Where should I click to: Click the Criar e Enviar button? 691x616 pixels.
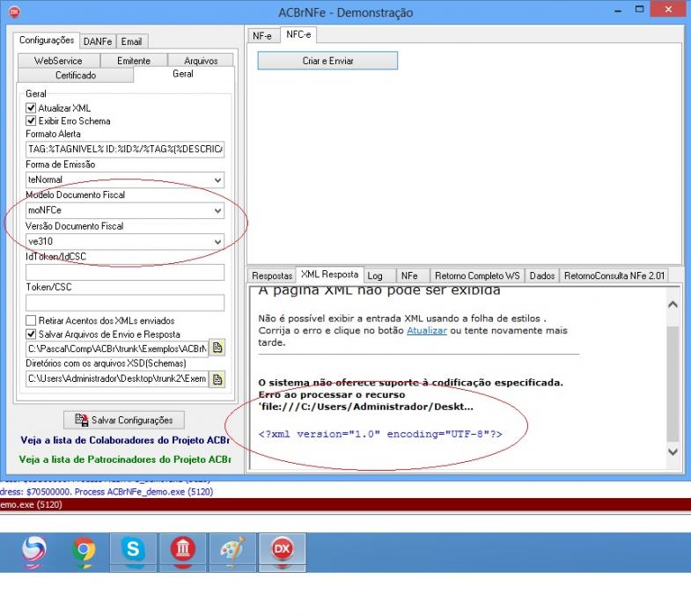[327, 61]
